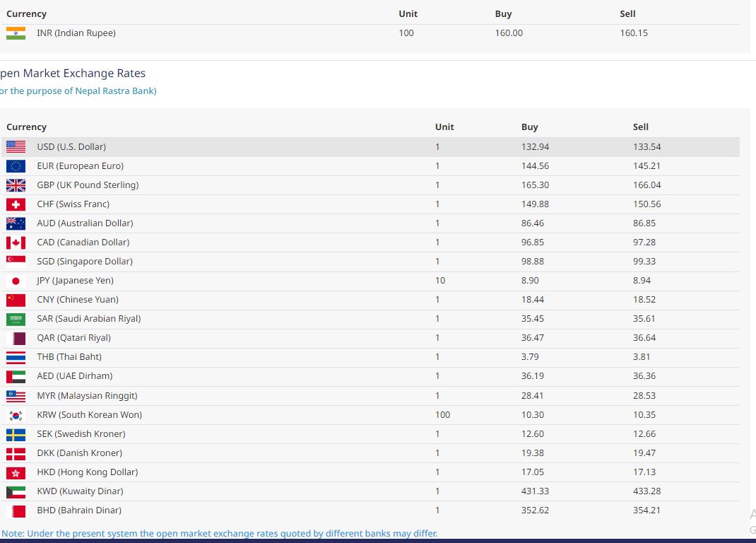Click the Bahrain flag icon
The height and width of the screenshot is (543, 756).
[x=16, y=510]
